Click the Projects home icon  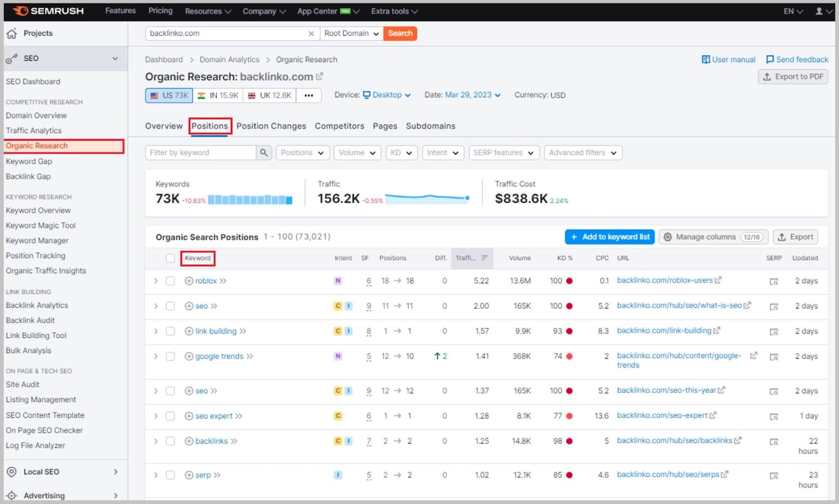[12, 34]
